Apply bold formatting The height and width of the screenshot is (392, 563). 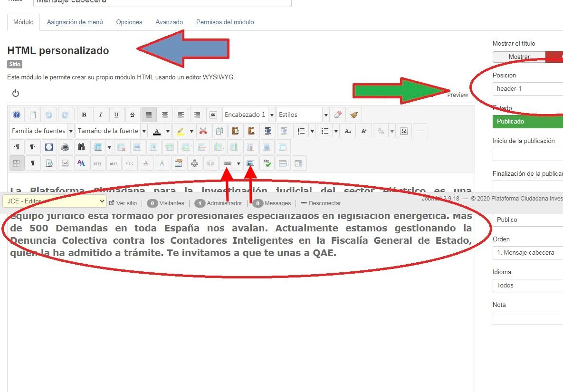pyautogui.click(x=84, y=115)
